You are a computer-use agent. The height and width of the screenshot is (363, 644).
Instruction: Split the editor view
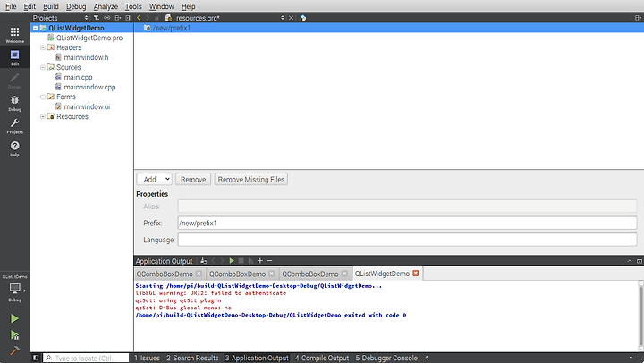coord(638,18)
